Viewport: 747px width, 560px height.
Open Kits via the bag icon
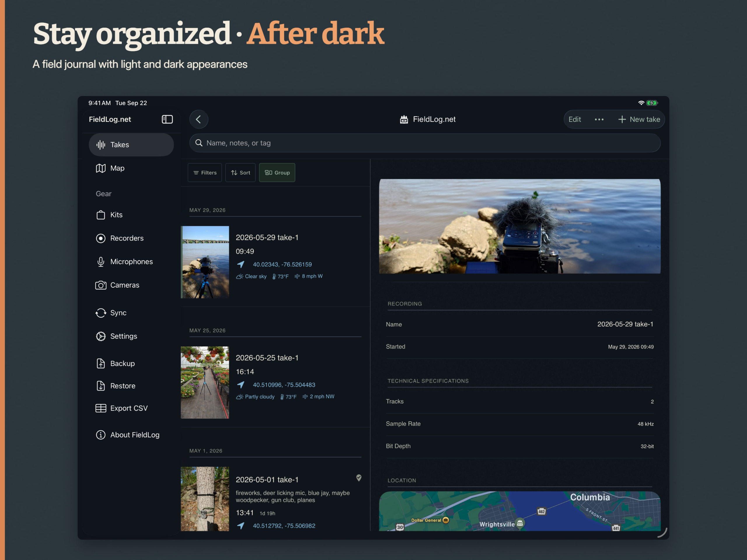tap(101, 215)
